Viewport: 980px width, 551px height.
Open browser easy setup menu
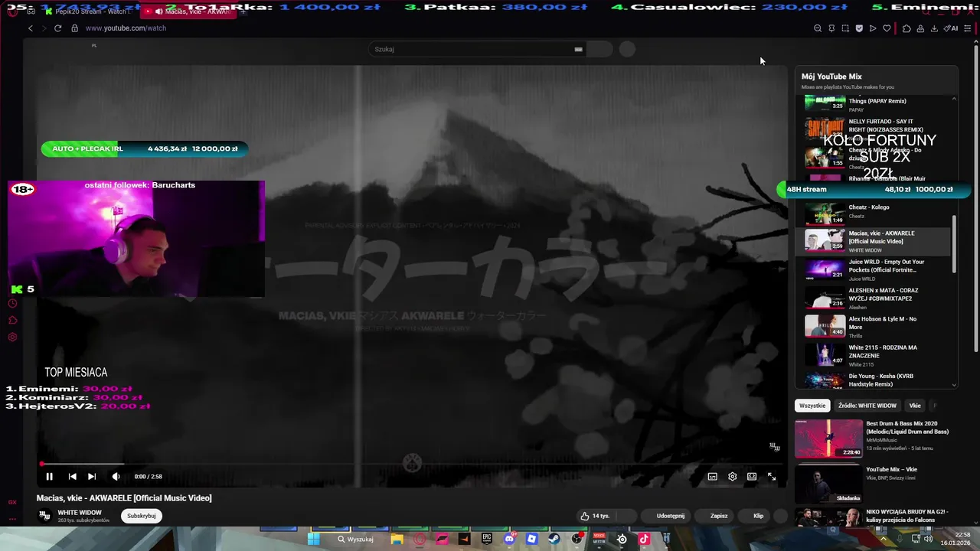pos(968,28)
